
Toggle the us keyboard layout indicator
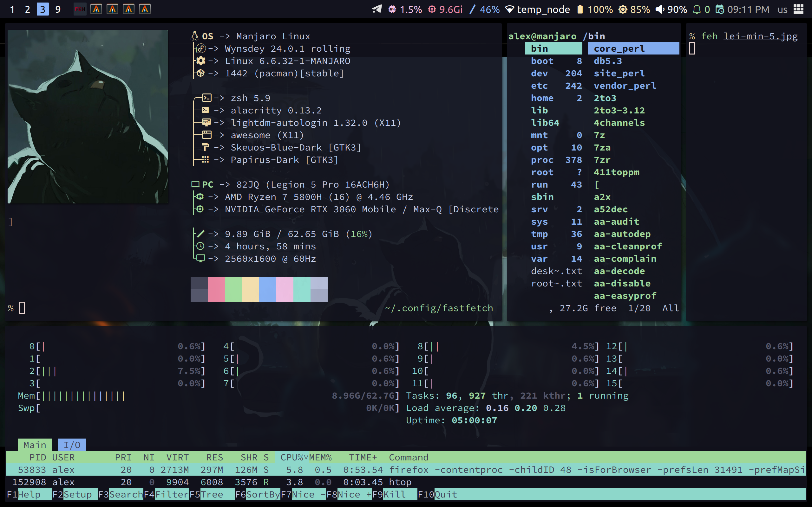[782, 9]
